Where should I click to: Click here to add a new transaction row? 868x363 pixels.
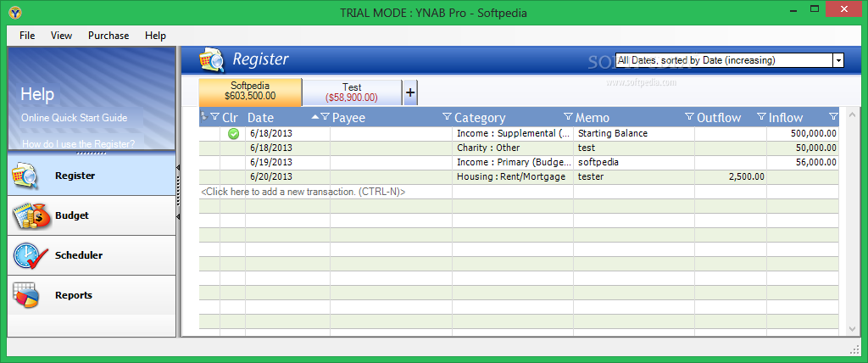point(303,192)
